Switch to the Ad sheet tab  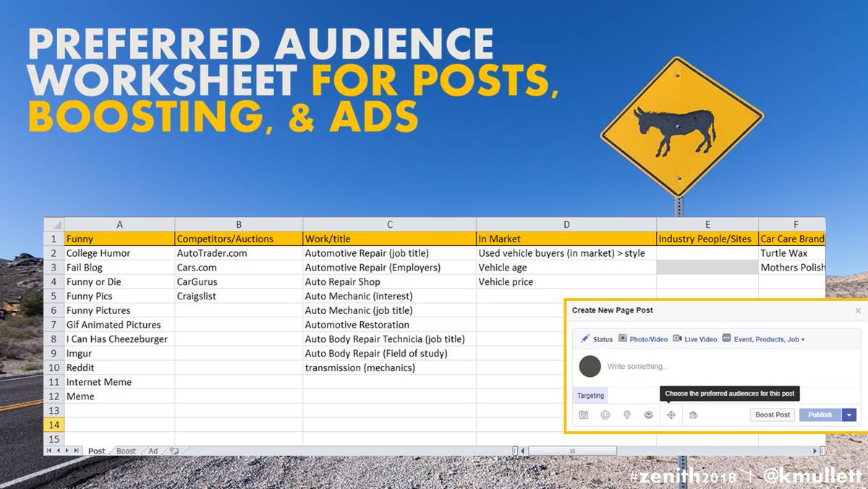(153, 451)
